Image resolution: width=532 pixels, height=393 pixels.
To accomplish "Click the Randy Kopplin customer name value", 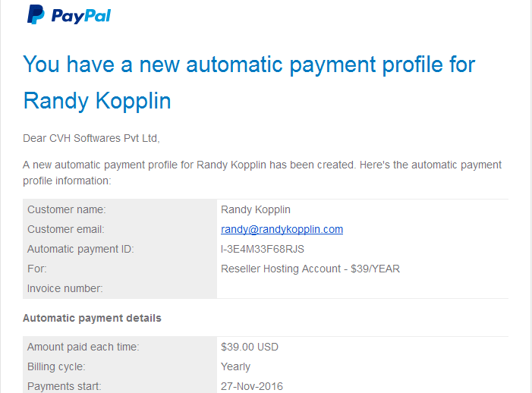I will pos(256,210).
